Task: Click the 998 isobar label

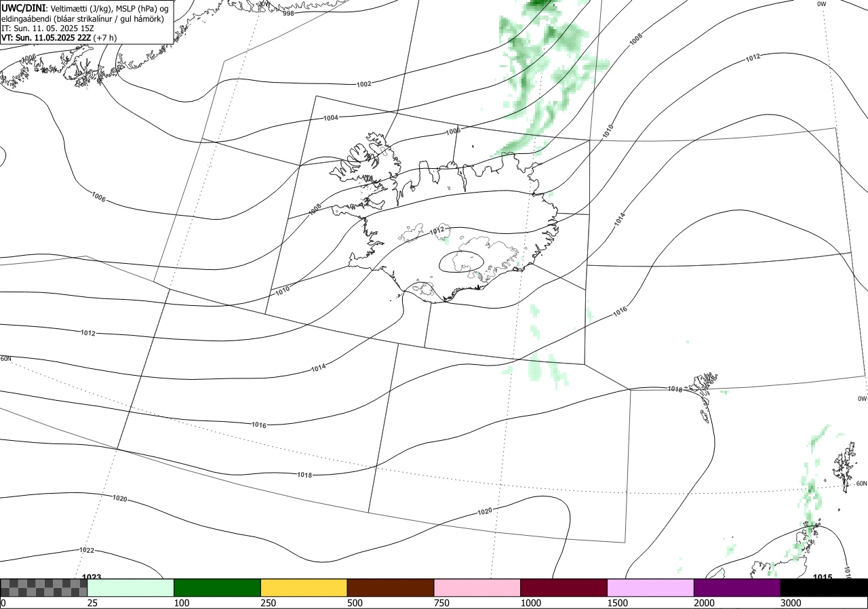Action: click(x=288, y=13)
